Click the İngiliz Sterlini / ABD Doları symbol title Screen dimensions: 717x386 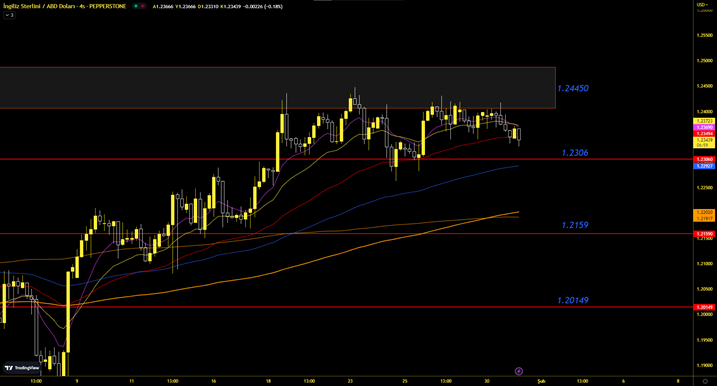(x=64, y=6)
